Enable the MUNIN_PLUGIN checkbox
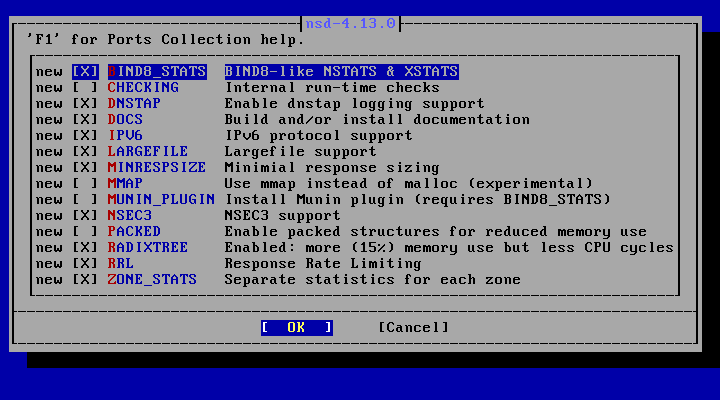720x400 pixels. tap(85, 200)
